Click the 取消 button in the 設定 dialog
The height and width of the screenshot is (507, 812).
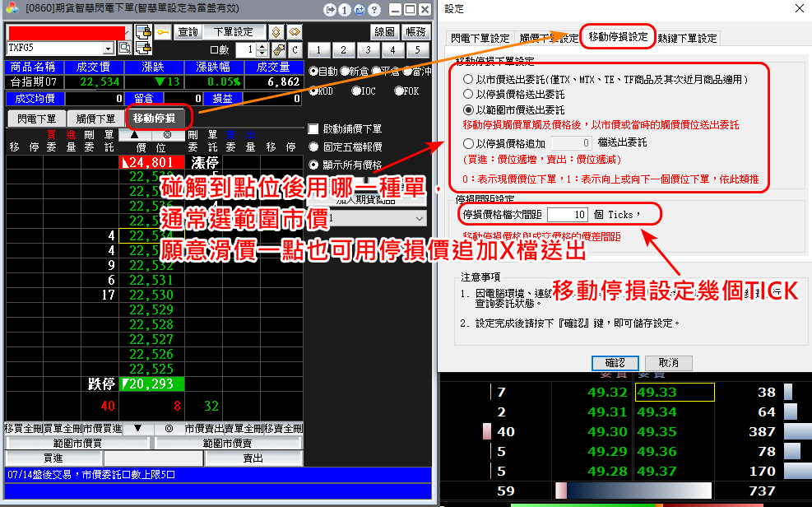tap(668, 362)
